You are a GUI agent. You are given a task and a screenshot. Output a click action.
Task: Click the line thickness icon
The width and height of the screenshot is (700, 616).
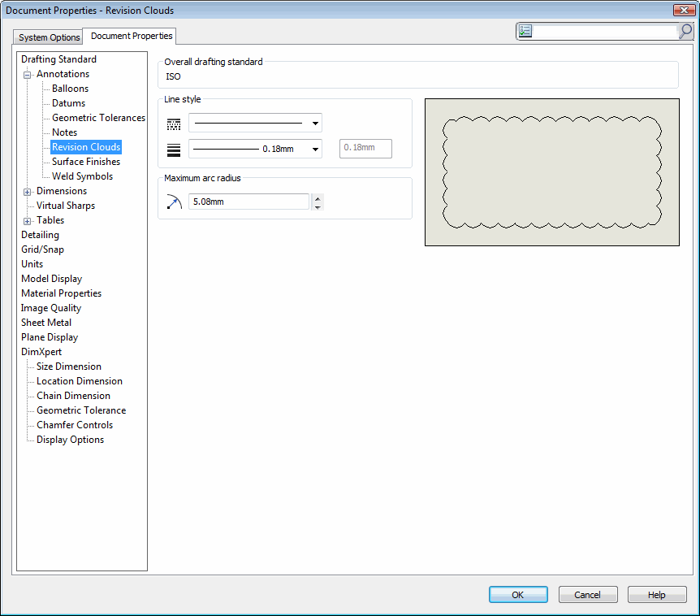[174, 150]
